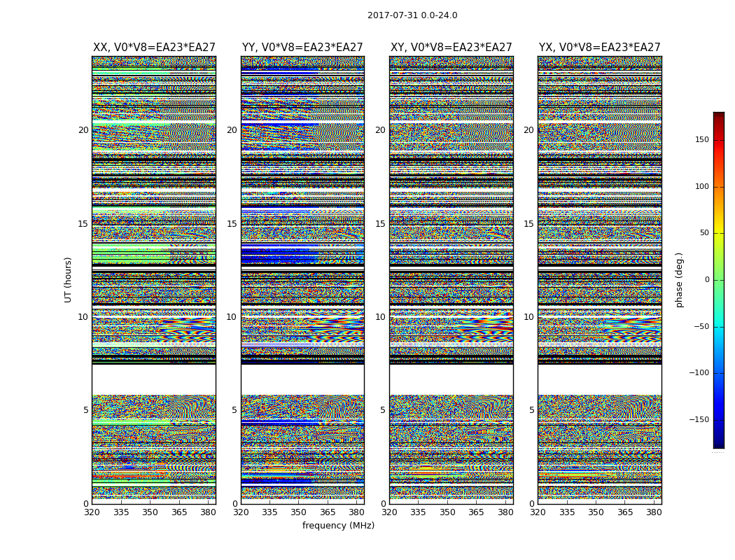Click the '380' frequency tick of YX plot
Viewport: 735px width, 560px height.
pyautogui.click(x=654, y=512)
